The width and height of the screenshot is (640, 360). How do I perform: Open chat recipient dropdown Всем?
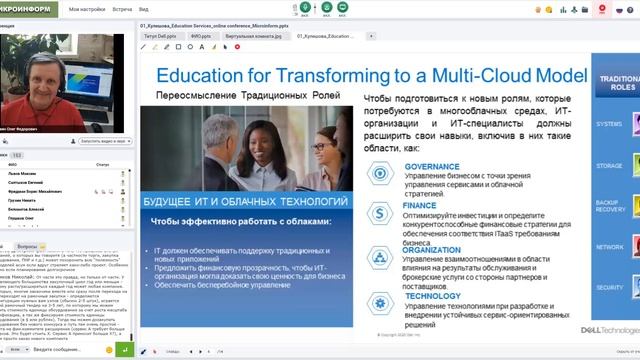19,350
